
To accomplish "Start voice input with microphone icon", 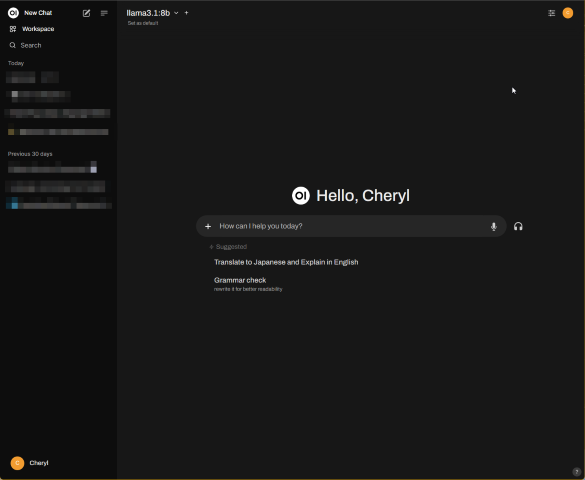I will [494, 226].
